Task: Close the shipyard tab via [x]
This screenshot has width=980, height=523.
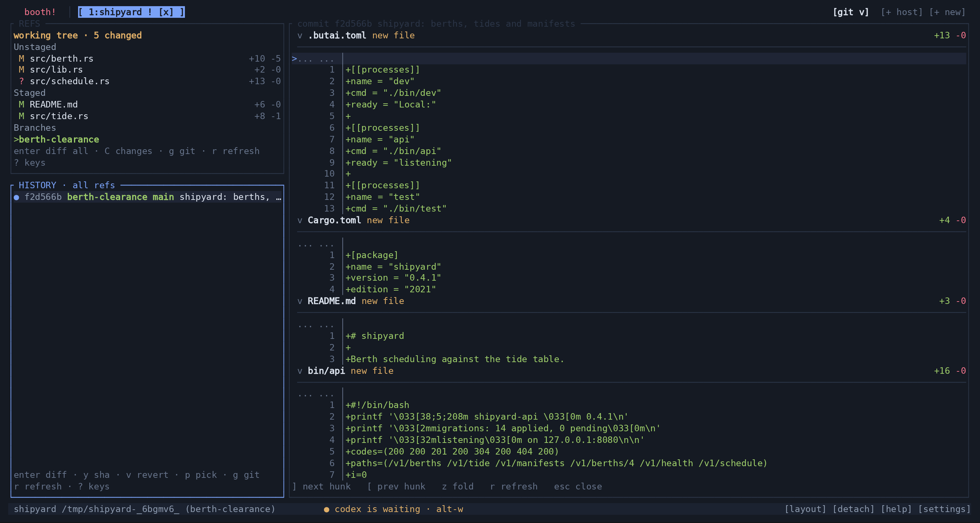Action: (166, 12)
